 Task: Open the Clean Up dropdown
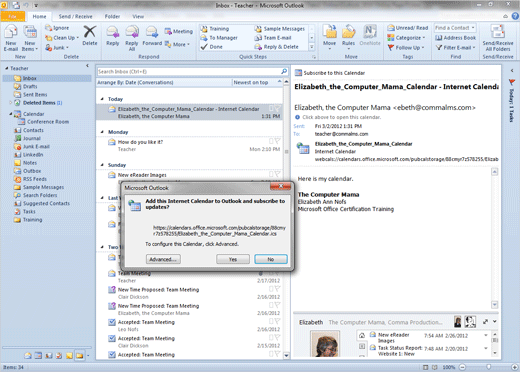(x=62, y=38)
